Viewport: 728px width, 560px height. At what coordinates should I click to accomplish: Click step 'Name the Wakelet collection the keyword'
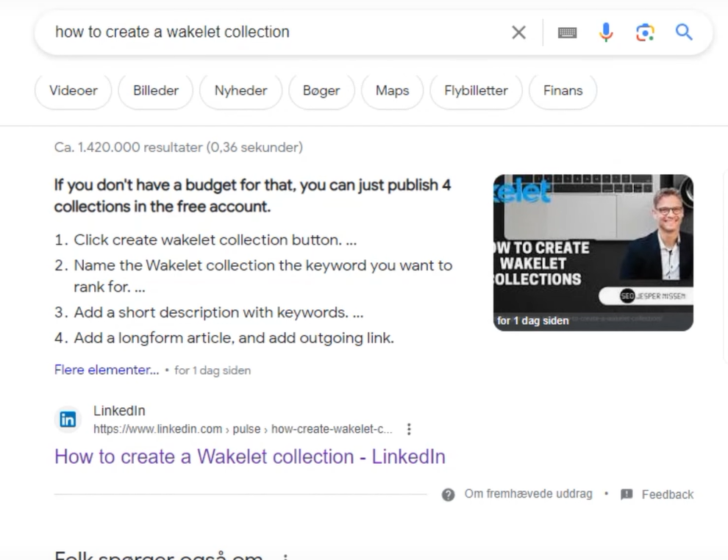pos(263,276)
